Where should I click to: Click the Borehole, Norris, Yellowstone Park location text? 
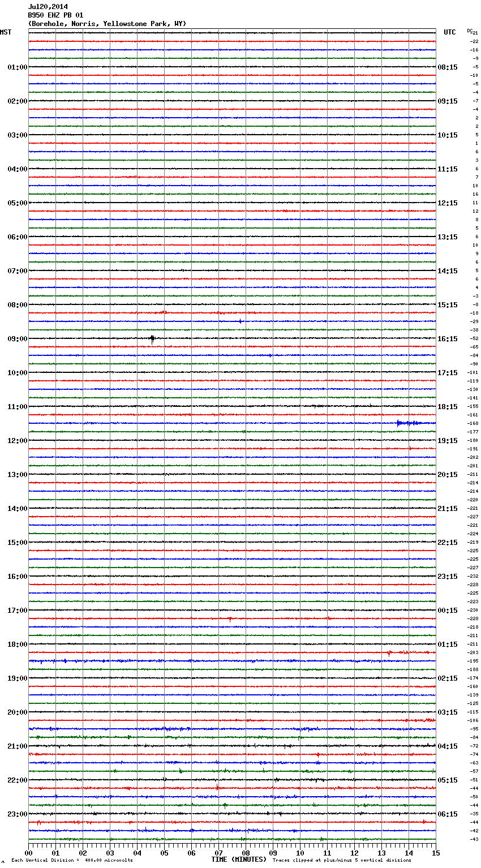[x=107, y=24]
